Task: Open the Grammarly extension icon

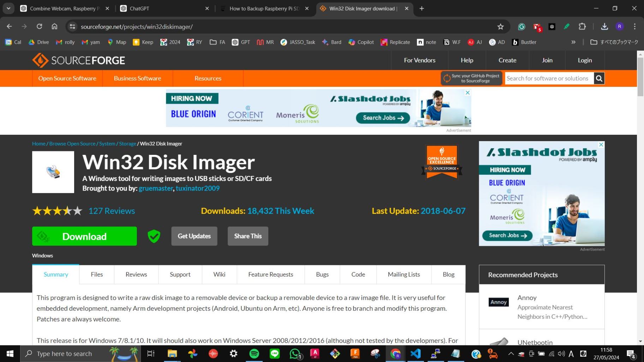Action: [x=521, y=26]
